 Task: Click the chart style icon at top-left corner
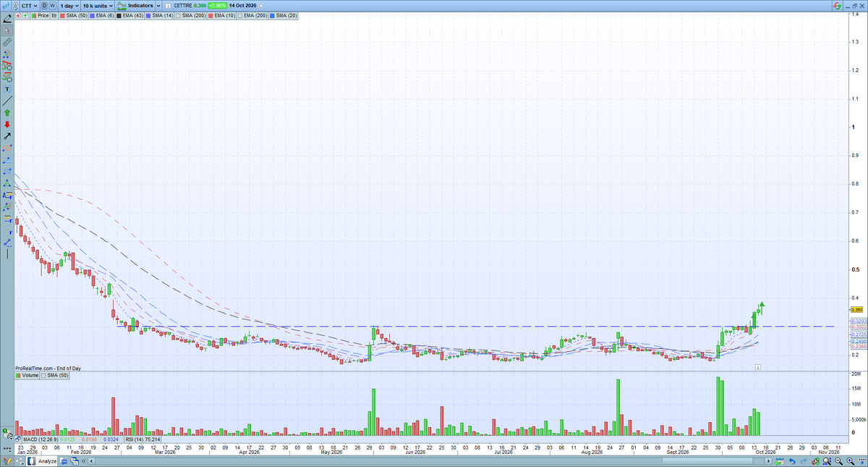pos(6,6)
